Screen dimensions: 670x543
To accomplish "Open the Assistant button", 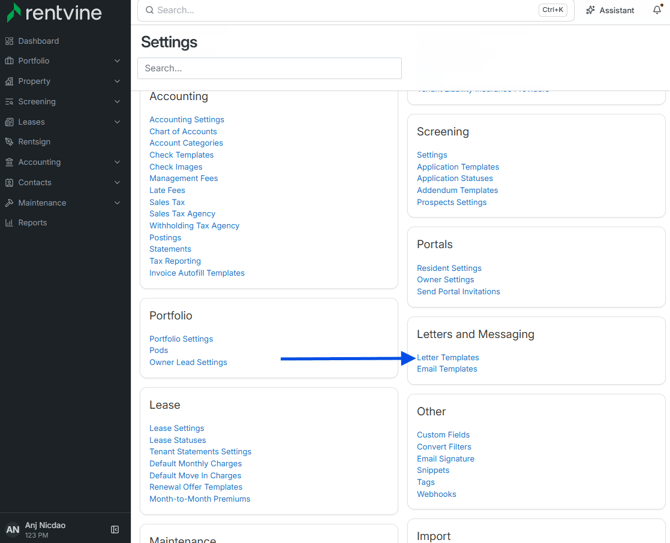I will point(610,10).
